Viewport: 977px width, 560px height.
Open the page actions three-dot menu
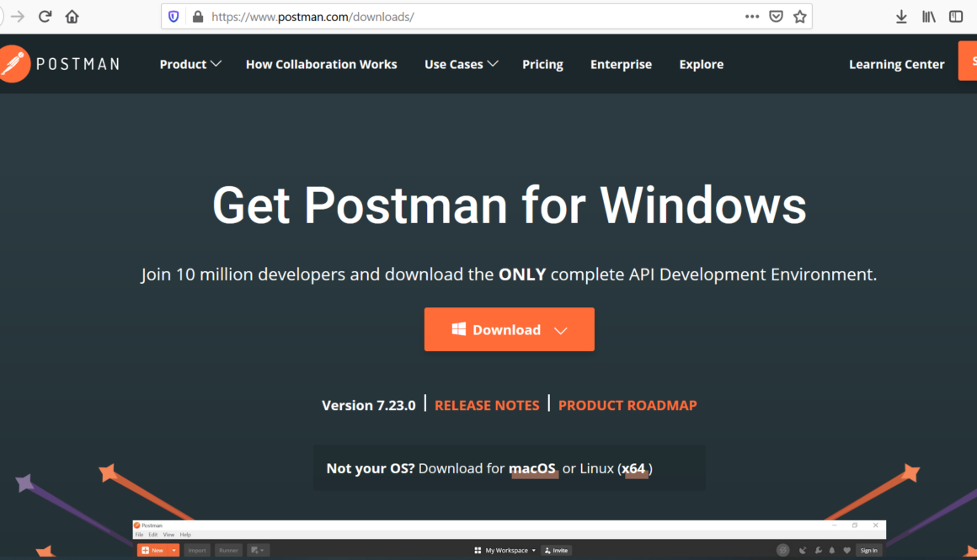(752, 16)
